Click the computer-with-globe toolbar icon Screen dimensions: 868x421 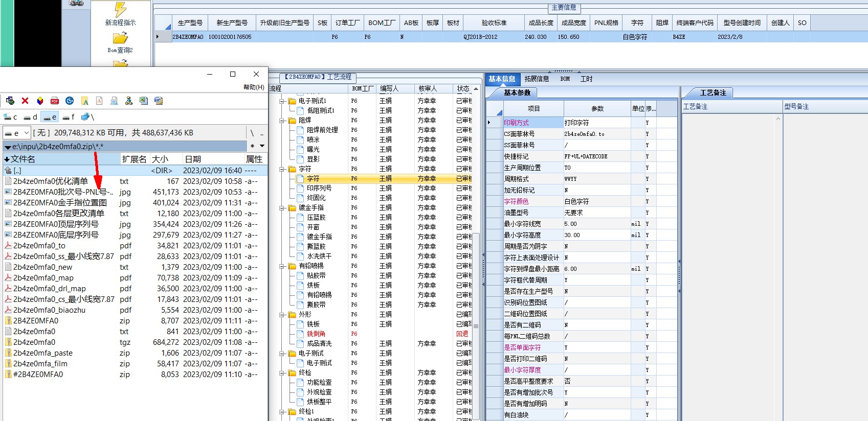click(x=10, y=101)
